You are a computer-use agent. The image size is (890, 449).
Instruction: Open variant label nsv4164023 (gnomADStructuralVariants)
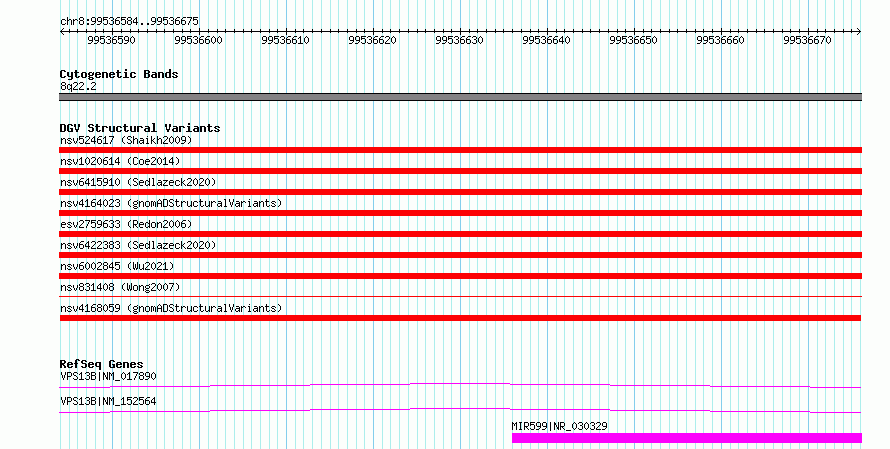click(171, 203)
